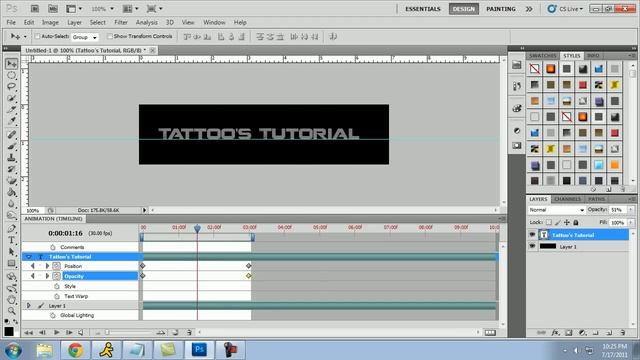This screenshot has width=640, height=360.
Task: Enable the Global Lighting stopwatch
Action: pos(53,316)
